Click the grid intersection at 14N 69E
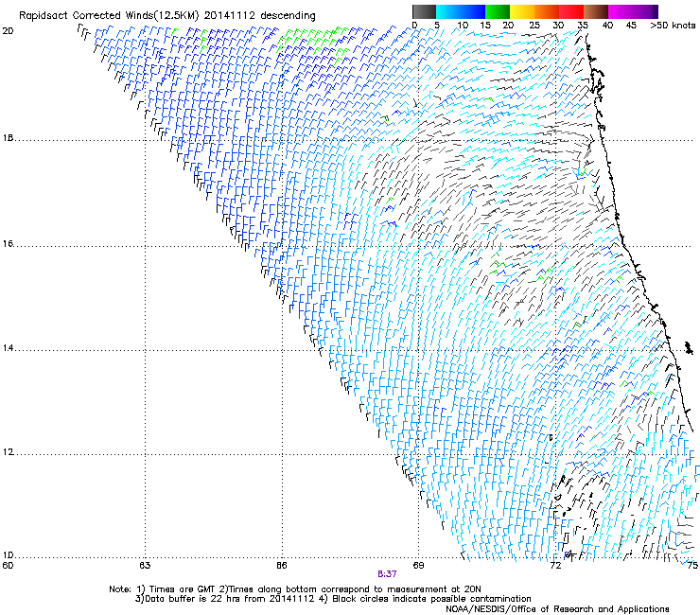 tap(418, 350)
